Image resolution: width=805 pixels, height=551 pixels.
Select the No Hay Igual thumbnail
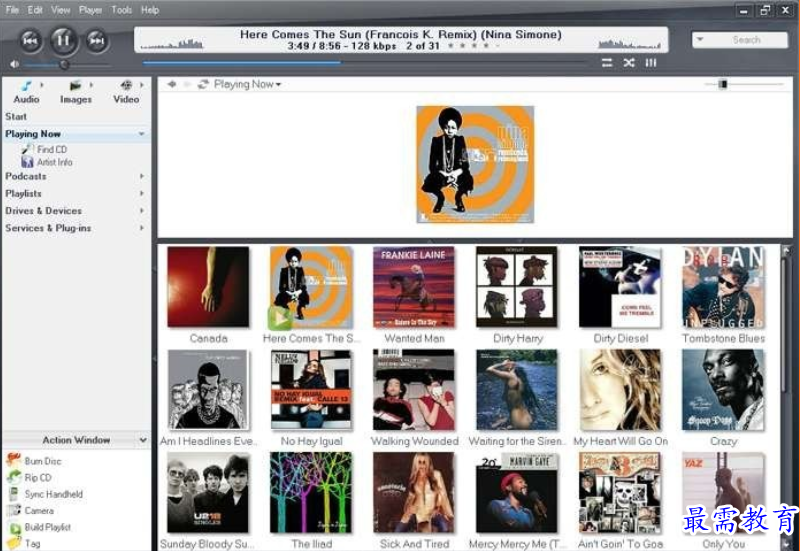pos(311,390)
